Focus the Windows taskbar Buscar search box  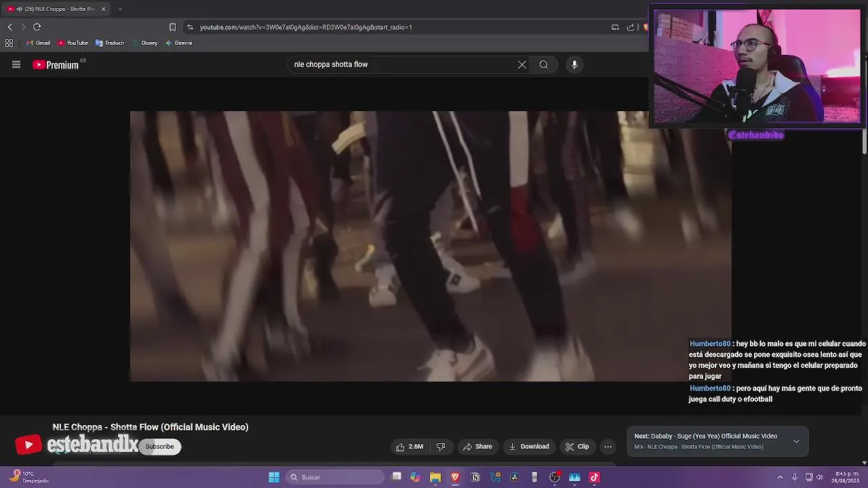click(335, 477)
